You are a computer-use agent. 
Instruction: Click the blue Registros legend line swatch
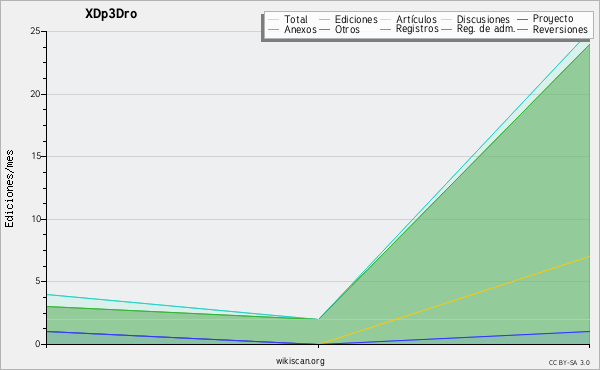385,29
